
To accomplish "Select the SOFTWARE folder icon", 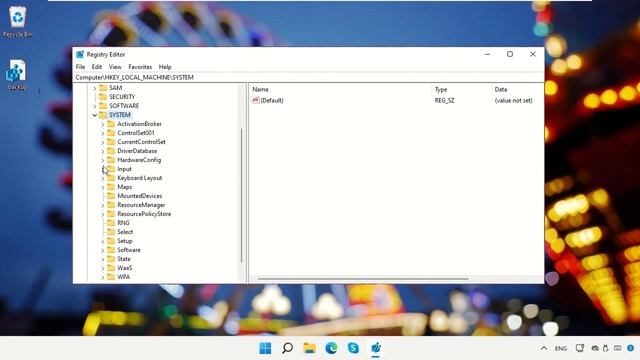I will coord(103,106).
